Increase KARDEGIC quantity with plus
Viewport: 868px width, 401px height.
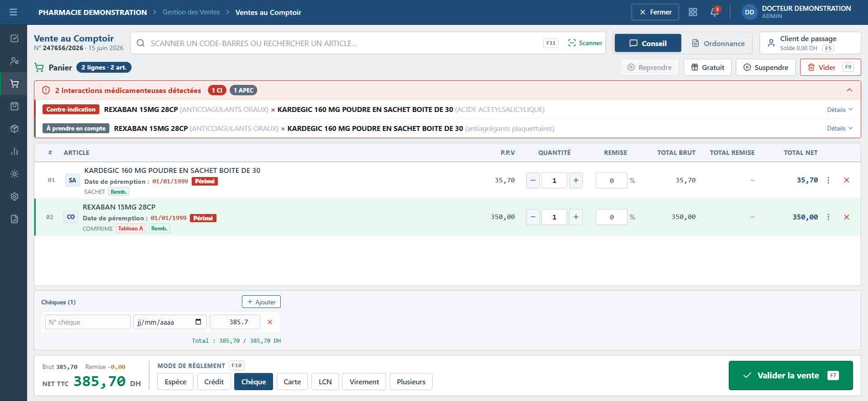tap(576, 180)
